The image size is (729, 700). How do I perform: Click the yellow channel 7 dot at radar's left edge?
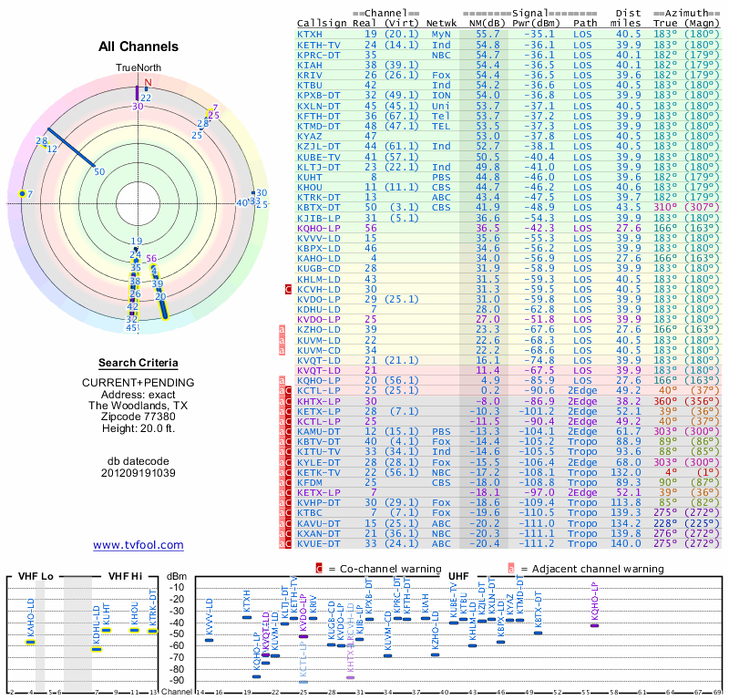point(22,194)
